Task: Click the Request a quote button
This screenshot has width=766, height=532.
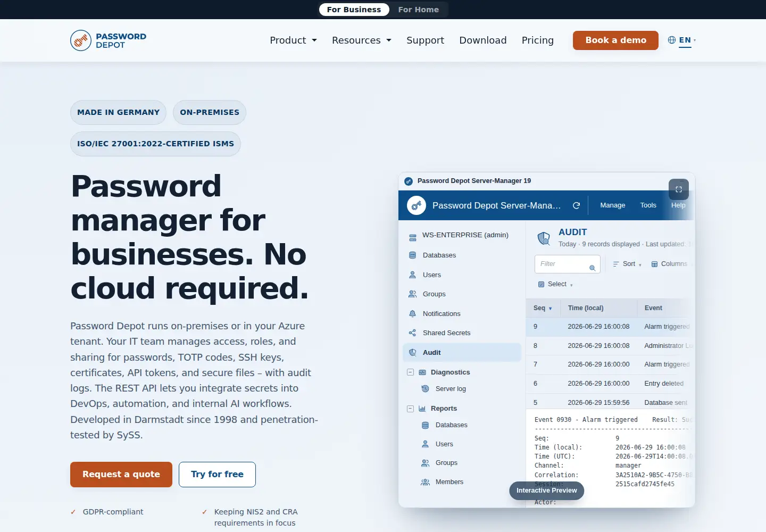Action: [121, 475]
